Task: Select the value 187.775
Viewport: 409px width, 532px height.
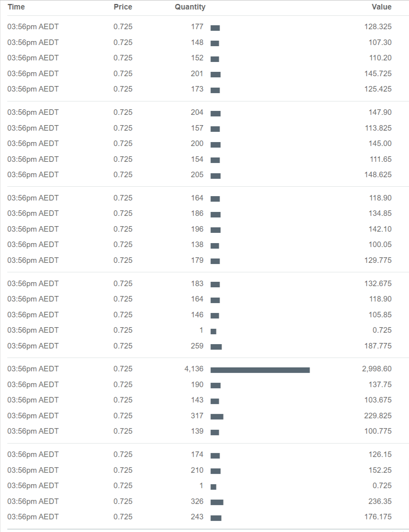Action: (x=378, y=346)
